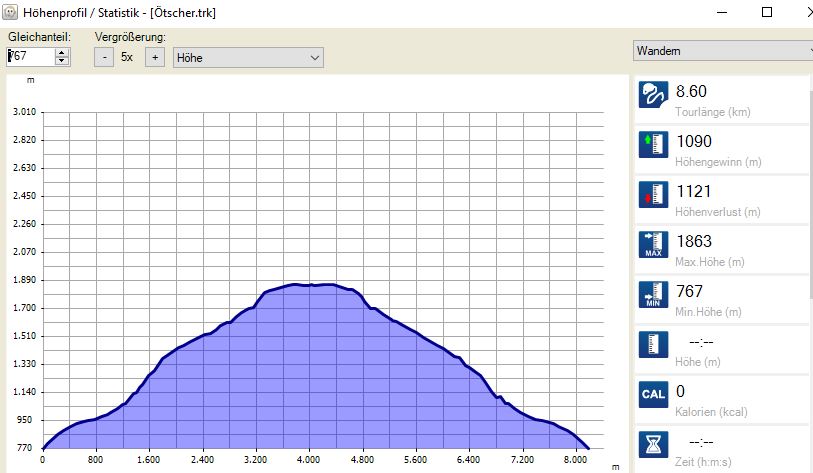Click the 1.600 x-axis label
This screenshot has height=473, width=813.
[x=149, y=460]
